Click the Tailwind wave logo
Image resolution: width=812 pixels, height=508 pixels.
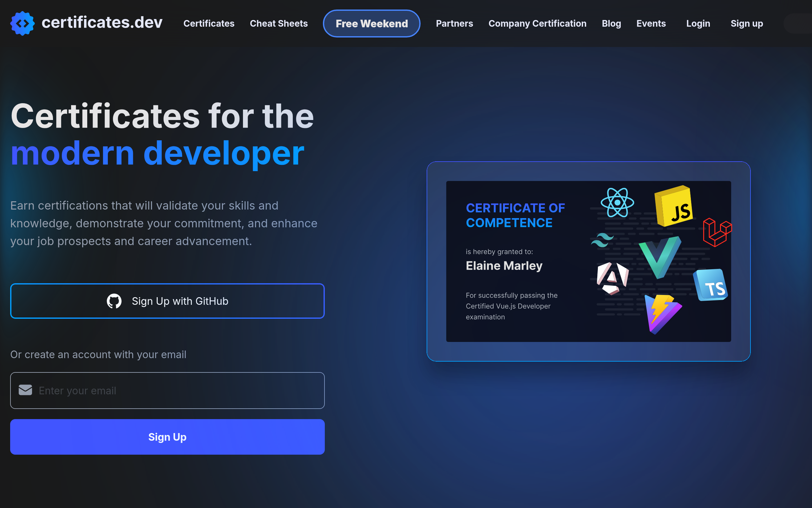pyautogui.click(x=602, y=240)
